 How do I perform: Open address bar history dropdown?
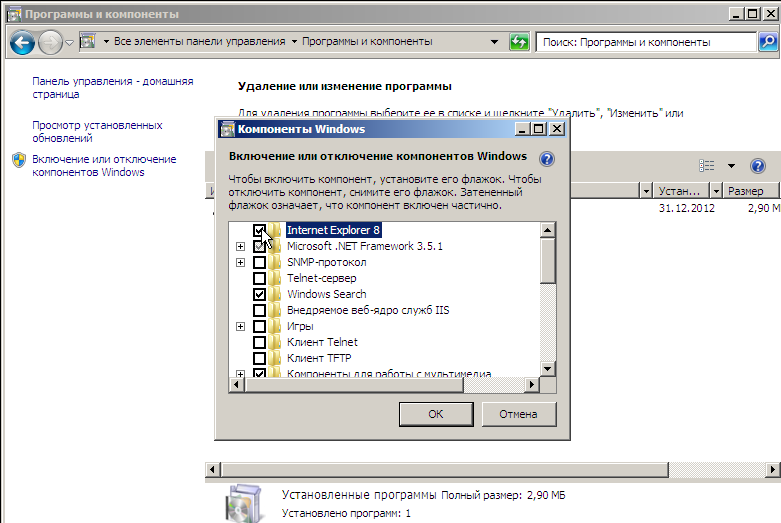pyautogui.click(x=494, y=42)
